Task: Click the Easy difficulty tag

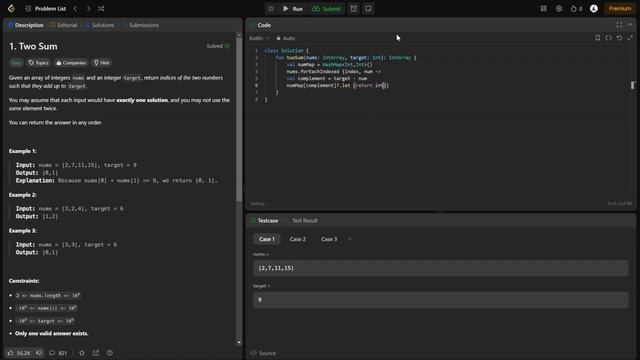Action: (16, 62)
